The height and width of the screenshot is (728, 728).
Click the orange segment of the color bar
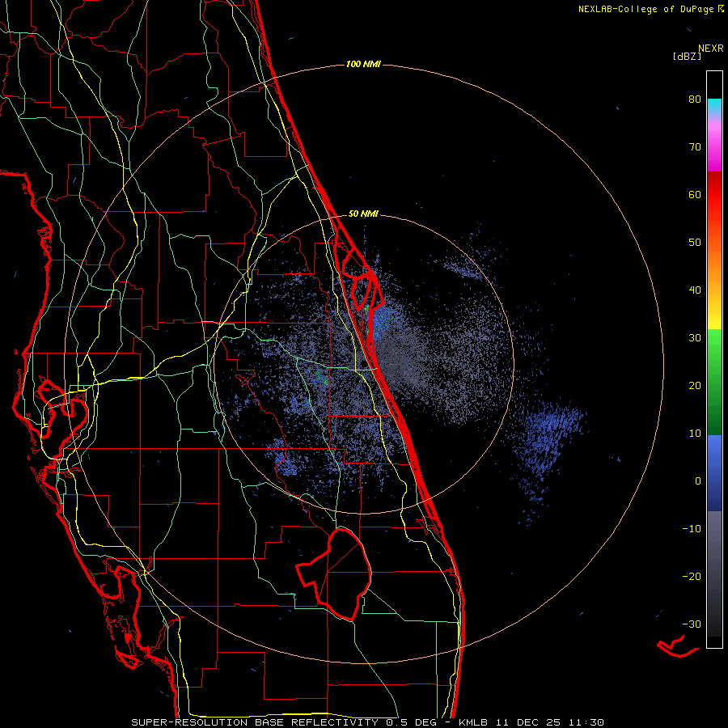point(714,265)
